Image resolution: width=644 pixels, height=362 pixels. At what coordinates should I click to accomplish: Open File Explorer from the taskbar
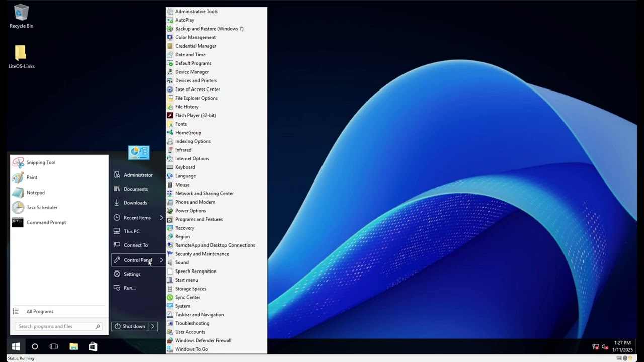pos(73,346)
